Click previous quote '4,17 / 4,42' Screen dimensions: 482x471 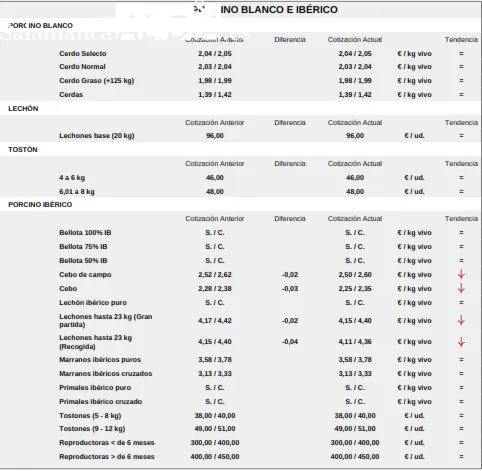tap(215, 321)
